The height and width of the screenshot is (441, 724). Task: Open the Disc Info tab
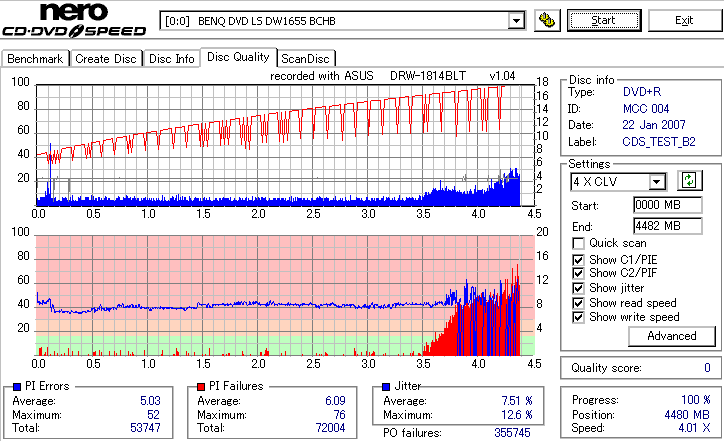tap(171, 59)
